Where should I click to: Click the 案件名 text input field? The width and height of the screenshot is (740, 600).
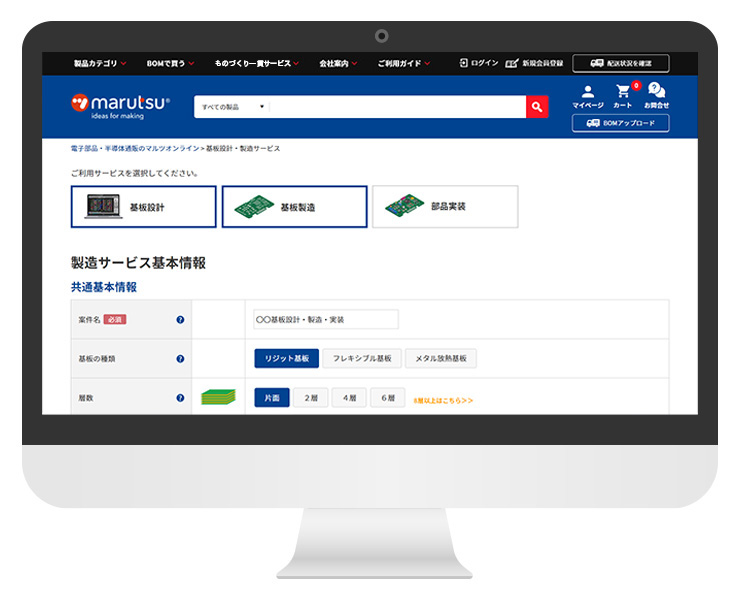point(325,320)
